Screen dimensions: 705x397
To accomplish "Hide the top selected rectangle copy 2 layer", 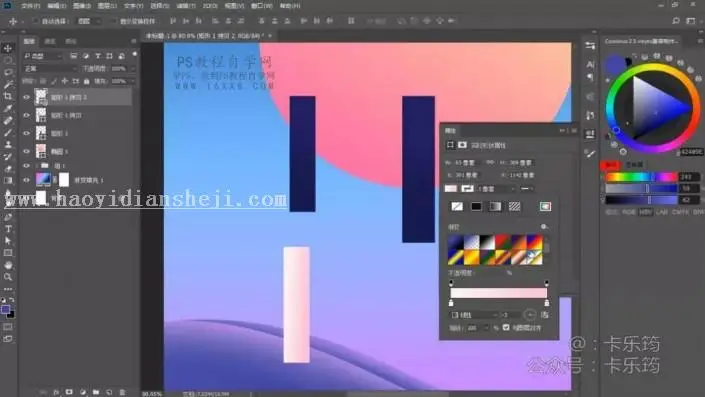I will coord(27,97).
